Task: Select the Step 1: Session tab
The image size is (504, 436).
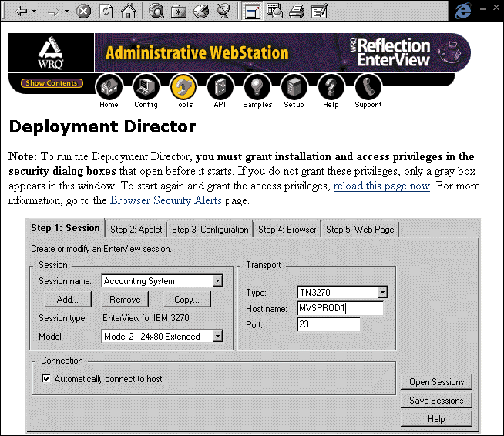Action: tap(66, 228)
